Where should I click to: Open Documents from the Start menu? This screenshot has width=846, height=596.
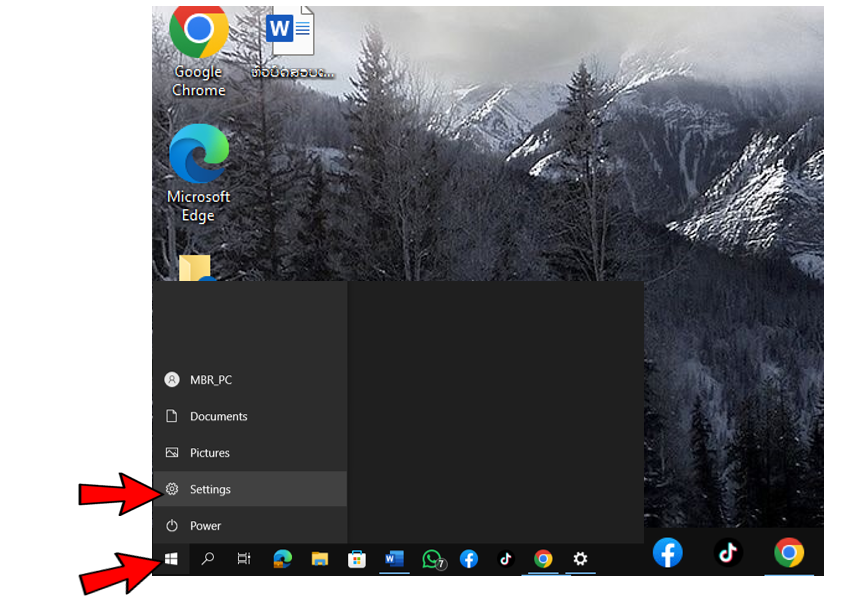click(x=218, y=416)
